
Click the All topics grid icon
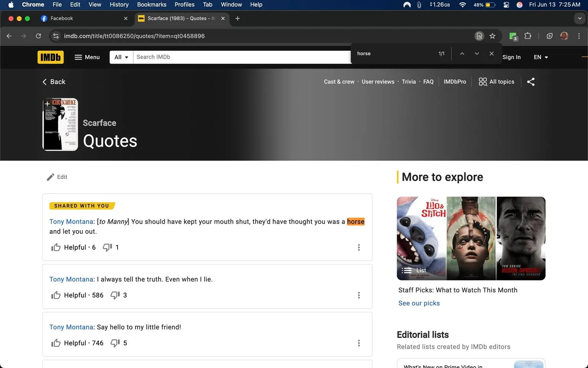[x=482, y=82]
